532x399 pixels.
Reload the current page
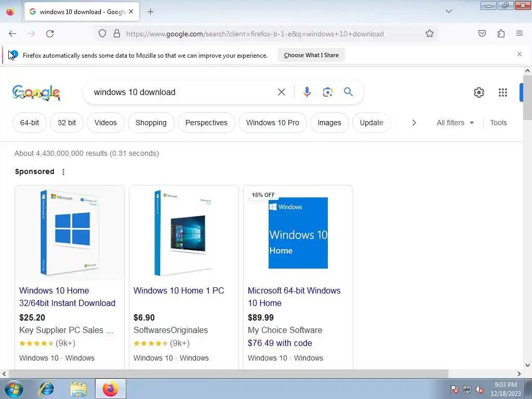pyautogui.click(x=50, y=34)
